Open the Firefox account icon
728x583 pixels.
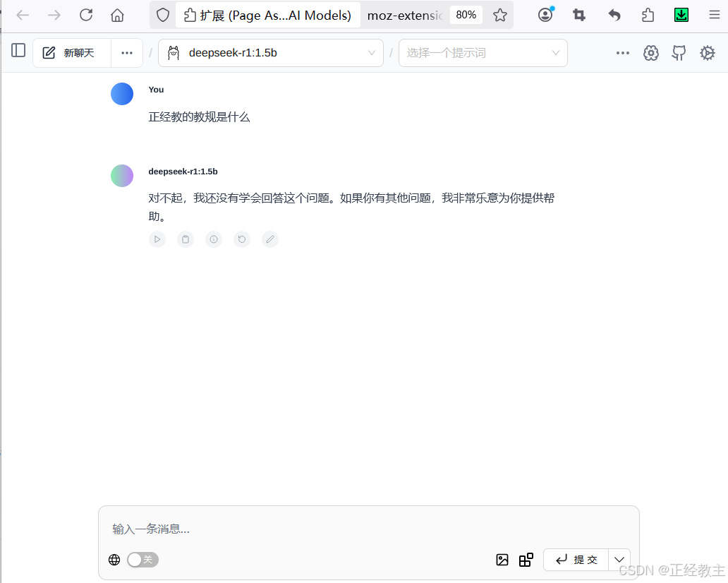pyautogui.click(x=545, y=15)
